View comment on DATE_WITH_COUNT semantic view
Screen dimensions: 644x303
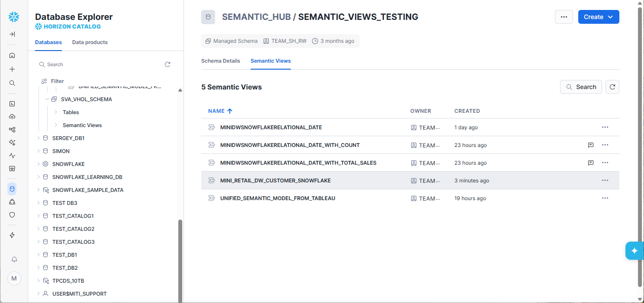tap(591, 145)
